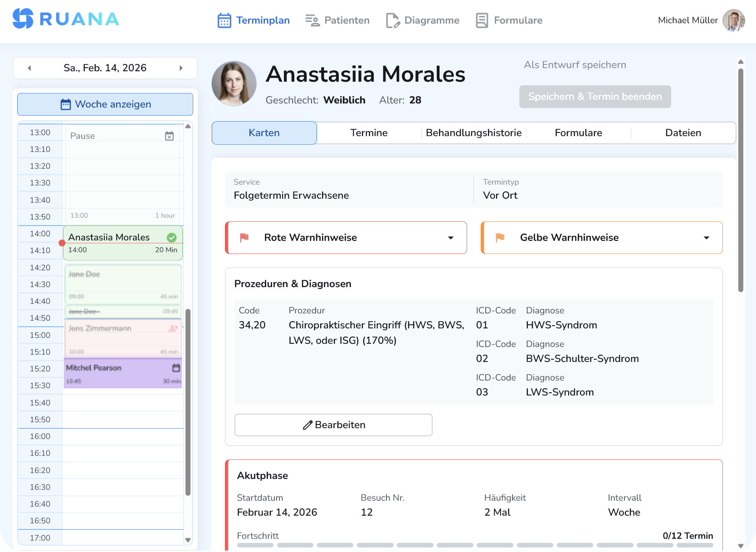The width and height of the screenshot is (756, 552).
Task: Click the Als Entwurf speichern link
Action: (575, 64)
